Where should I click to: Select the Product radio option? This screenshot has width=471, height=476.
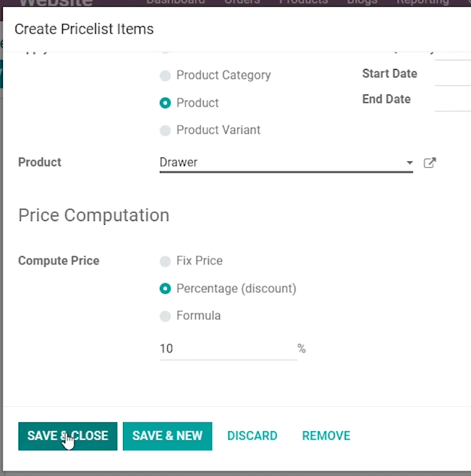tap(165, 103)
